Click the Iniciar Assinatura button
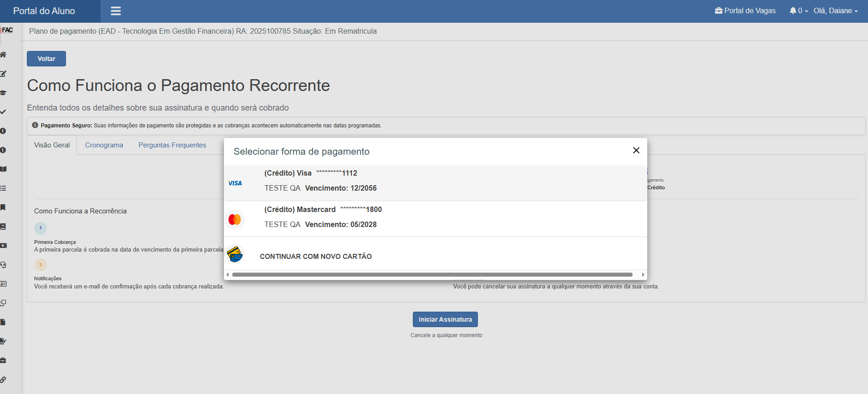The width and height of the screenshot is (868, 394). coord(445,319)
